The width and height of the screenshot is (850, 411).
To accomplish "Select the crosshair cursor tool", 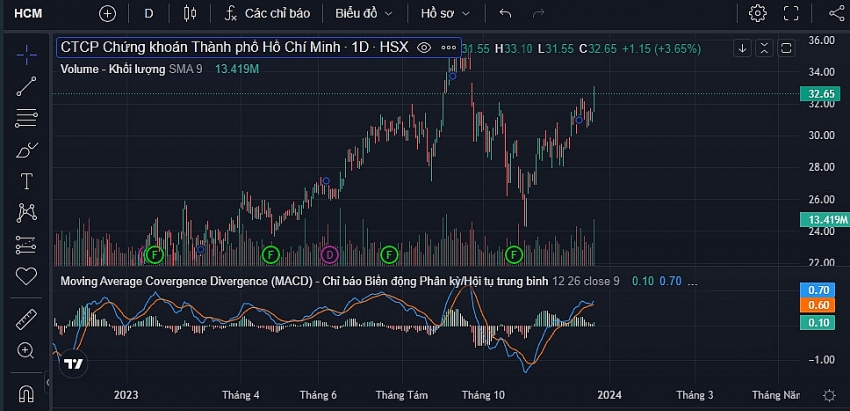I will click(26, 55).
